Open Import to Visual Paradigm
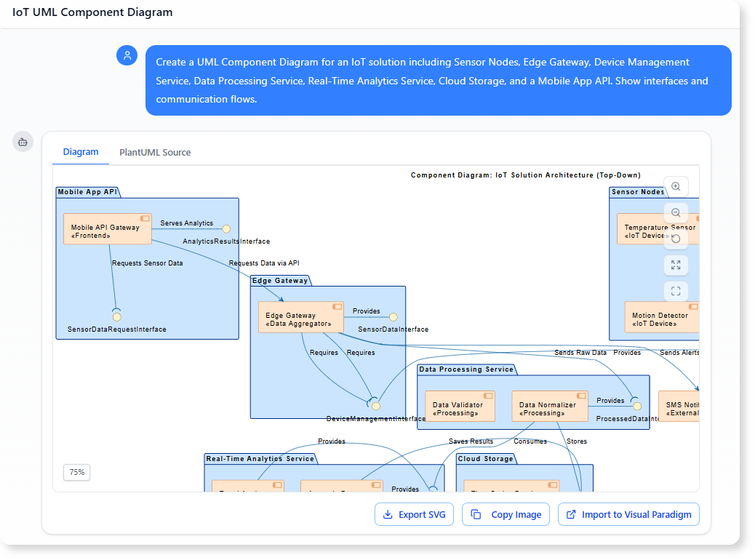The height and width of the screenshot is (560, 755). point(628,514)
